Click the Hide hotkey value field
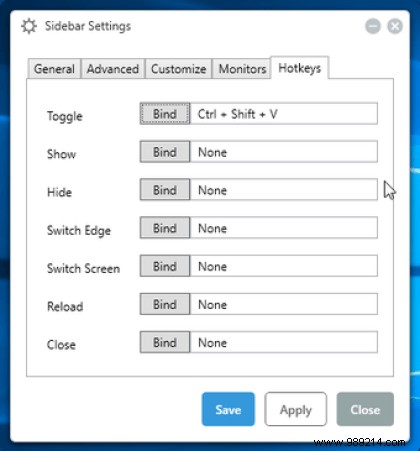 (284, 190)
